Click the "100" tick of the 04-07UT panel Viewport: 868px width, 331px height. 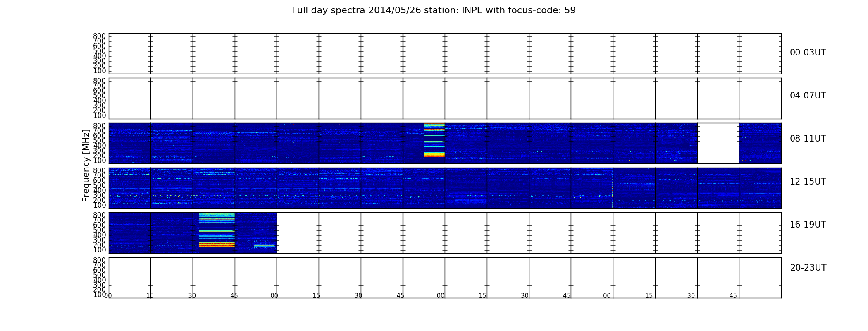tap(99, 115)
